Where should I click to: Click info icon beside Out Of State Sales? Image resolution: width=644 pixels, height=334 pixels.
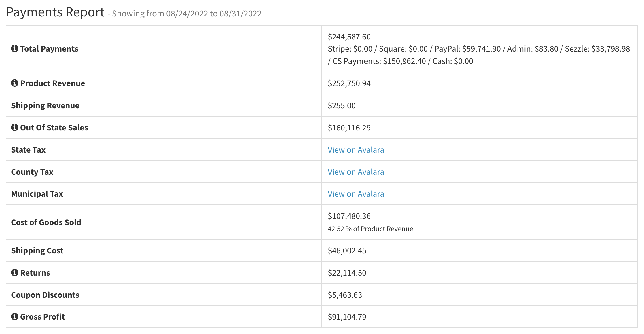pos(15,127)
